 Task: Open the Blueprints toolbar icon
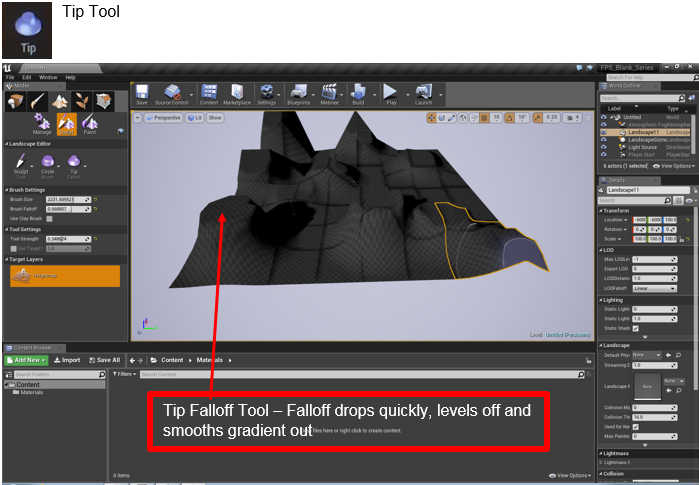coord(298,95)
